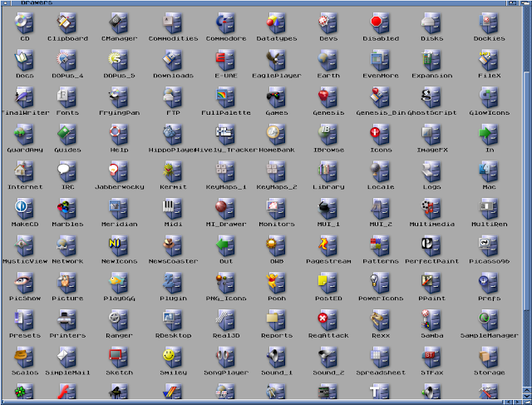Open the Out drawer with green arrow
Screen dimensions: 532x405
click(225, 246)
